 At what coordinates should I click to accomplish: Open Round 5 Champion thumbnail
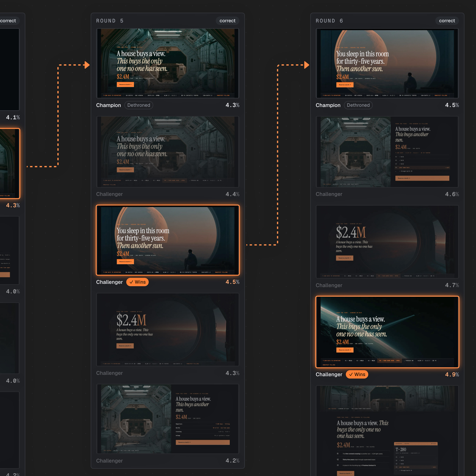point(168,63)
